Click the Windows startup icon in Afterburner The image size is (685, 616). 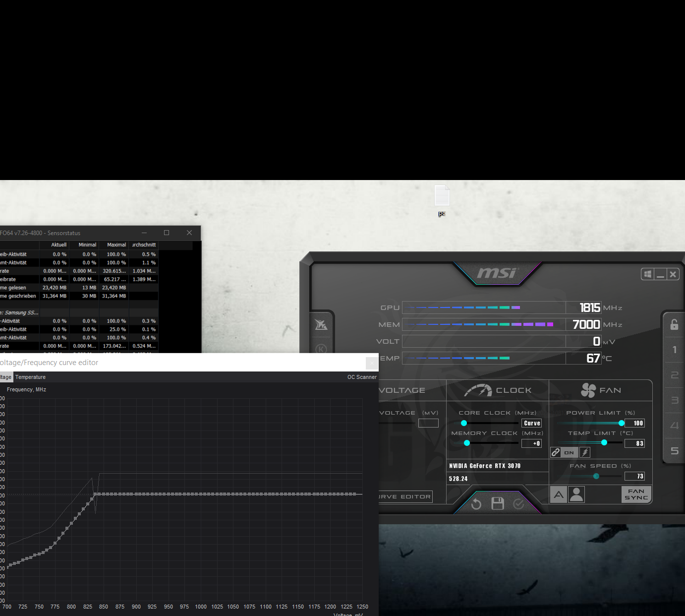pos(647,274)
